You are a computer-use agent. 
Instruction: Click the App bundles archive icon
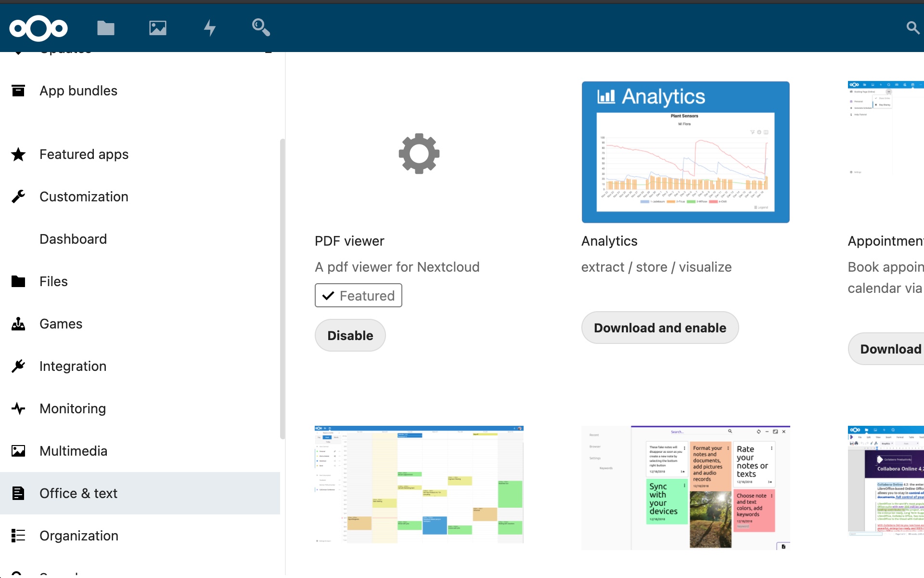pyautogui.click(x=18, y=91)
